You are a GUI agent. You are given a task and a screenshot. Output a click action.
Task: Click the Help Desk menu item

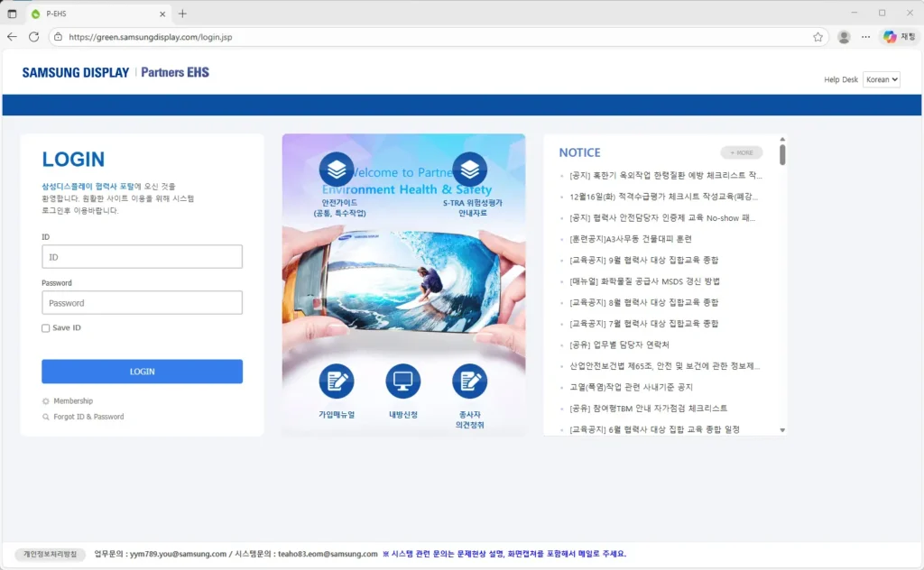click(840, 79)
